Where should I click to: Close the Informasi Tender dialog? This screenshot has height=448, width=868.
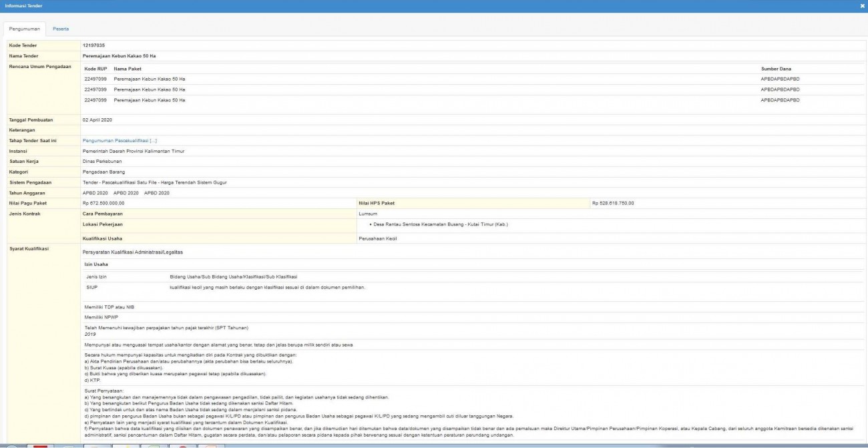[862, 6]
